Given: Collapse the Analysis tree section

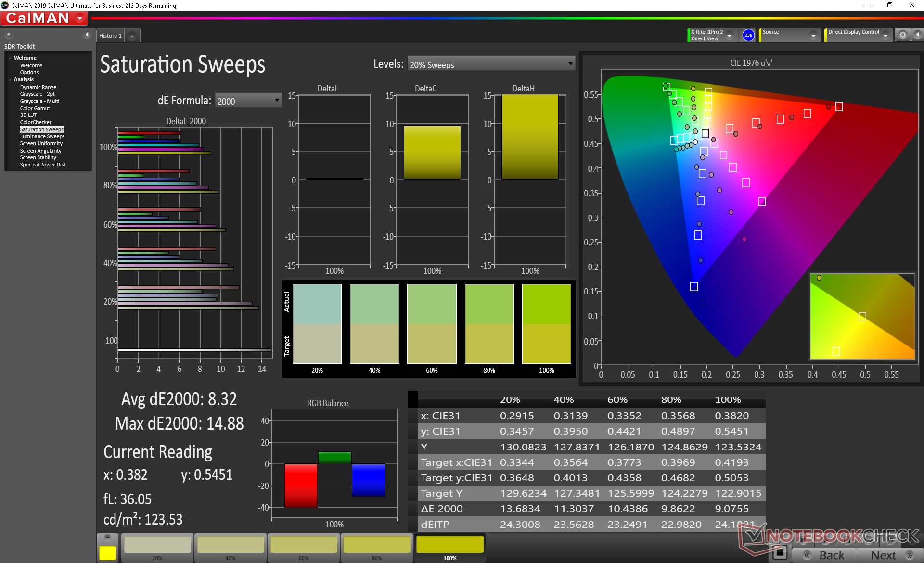Looking at the screenshot, I should 10,79.
